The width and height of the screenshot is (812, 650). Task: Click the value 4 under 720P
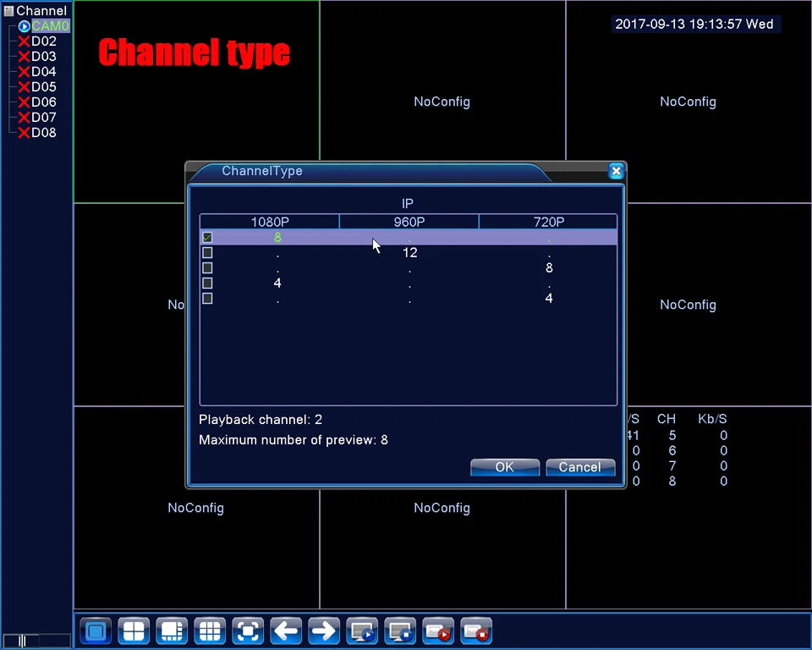pyautogui.click(x=549, y=298)
